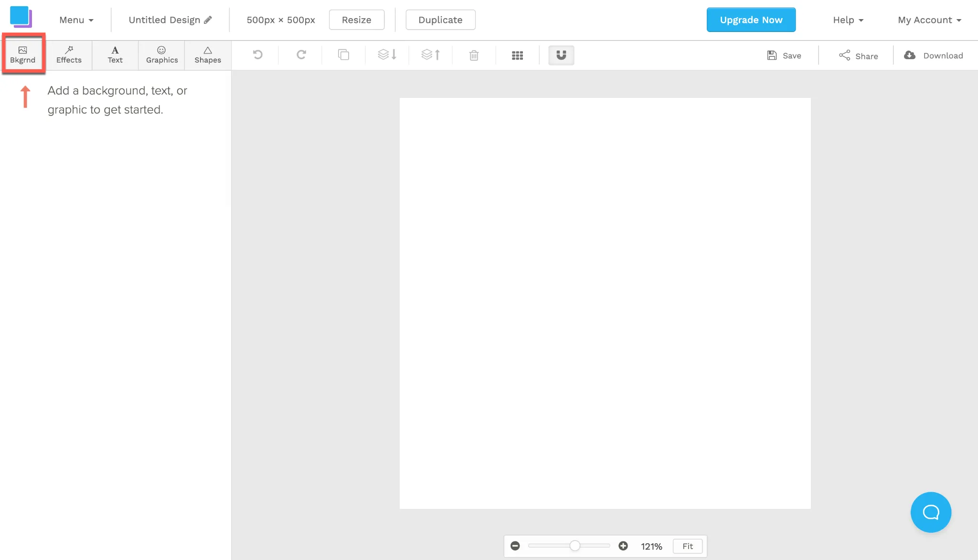This screenshot has height=560, width=978.
Task: Toggle the grid display icon
Action: [517, 55]
